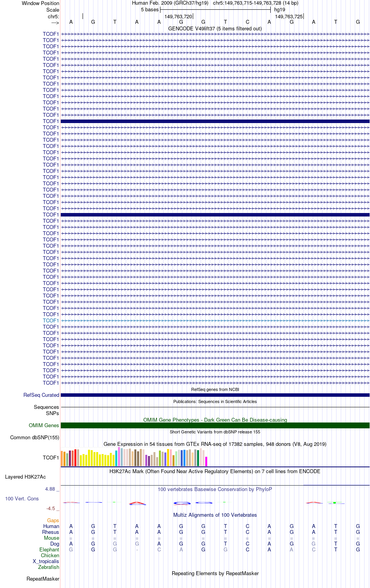Click the red A letter in PhyloP conservation logo
Viewport: 370px width, 588px height.
point(137,503)
